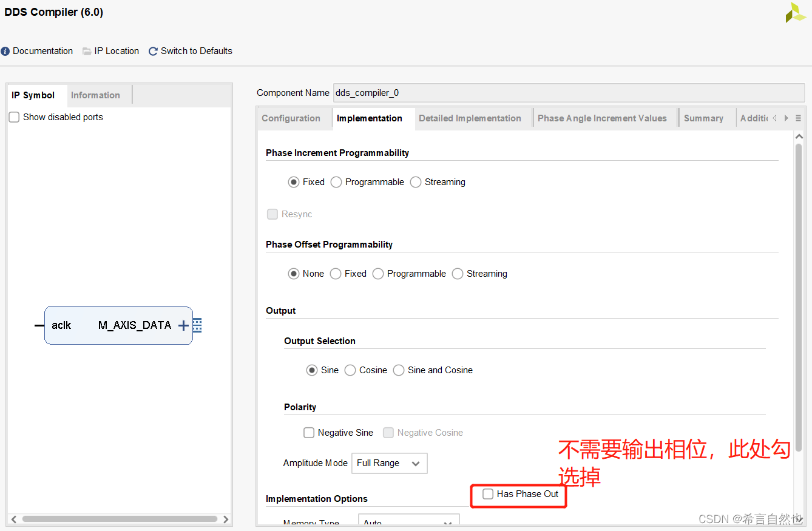Open the Documentation link
This screenshot has height=531, width=812.
pyautogui.click(x=42, y=51)
